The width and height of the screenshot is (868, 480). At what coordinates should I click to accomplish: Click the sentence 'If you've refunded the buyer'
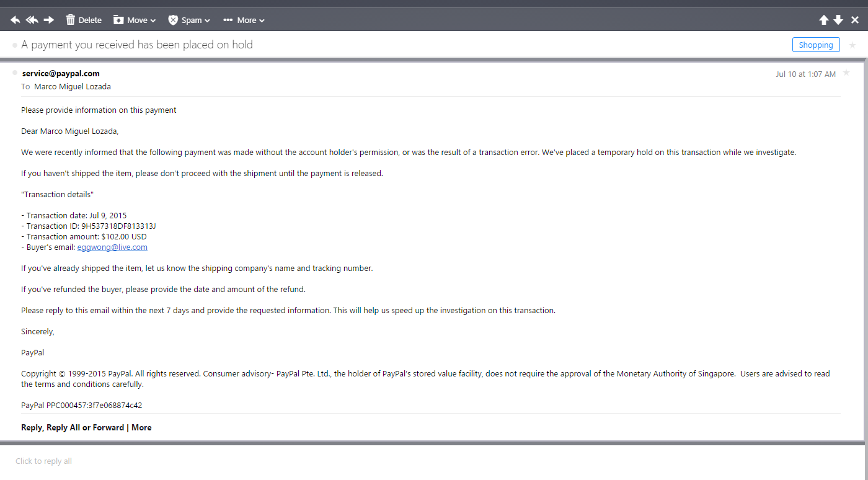(164, 289)
